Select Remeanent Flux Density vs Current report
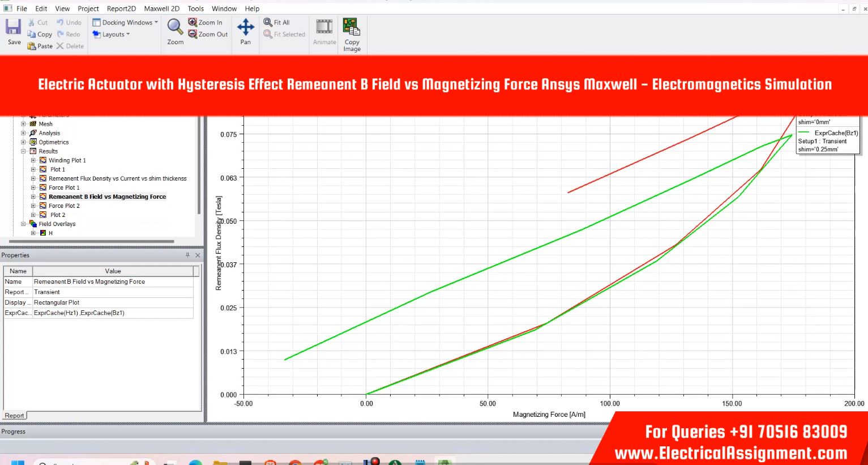 point(117,178)
